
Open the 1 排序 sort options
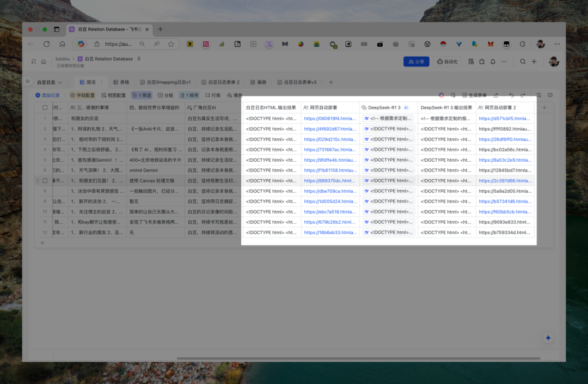[189, 95]
